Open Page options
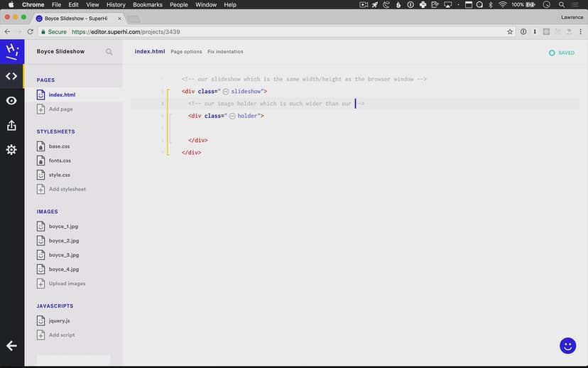Image resolution: width=588 pixels, height=368 pixels. pos(186,52)
